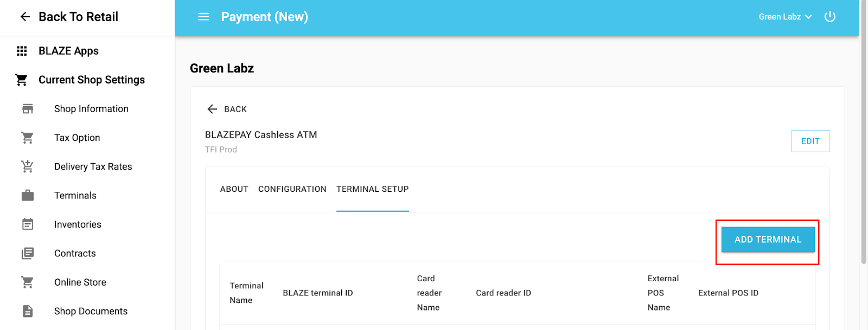Click the Green Labz page heading
The image size is (868, 330).
click(x=222, y=68)
